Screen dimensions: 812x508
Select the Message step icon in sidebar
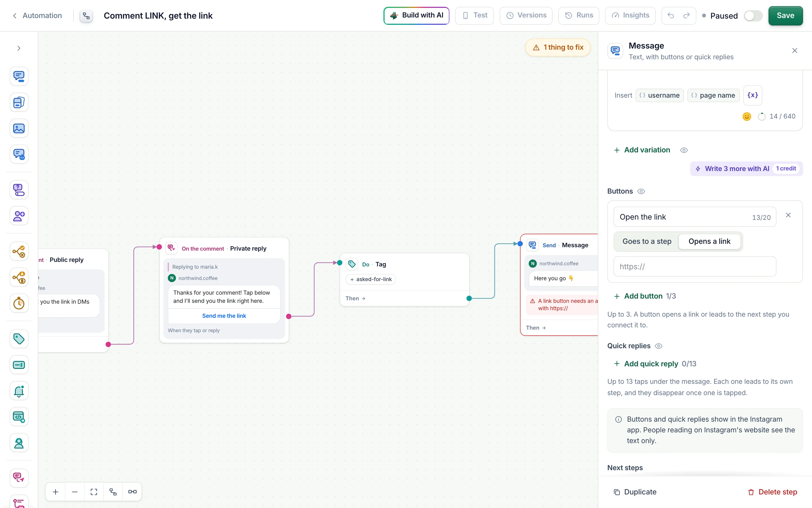(19, 76)
